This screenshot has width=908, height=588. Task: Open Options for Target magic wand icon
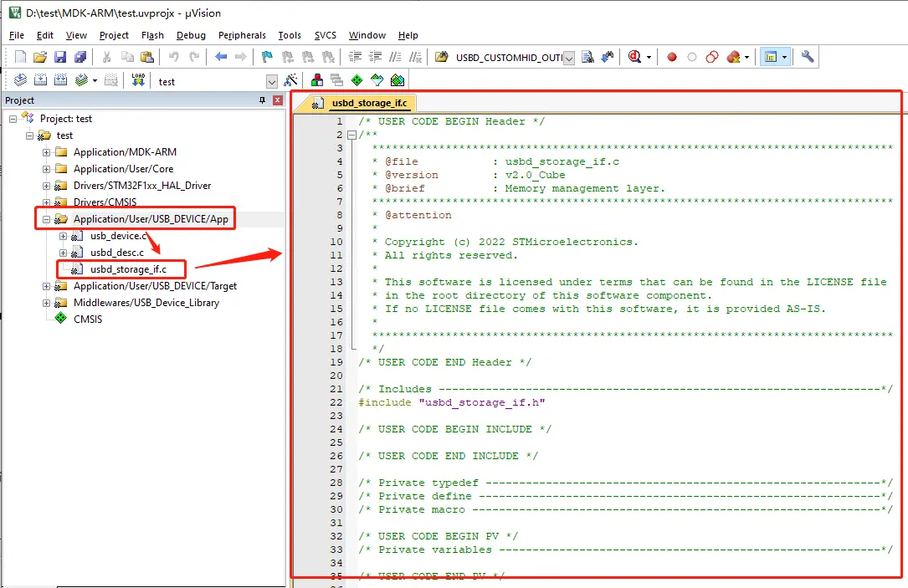pos(290,80)
